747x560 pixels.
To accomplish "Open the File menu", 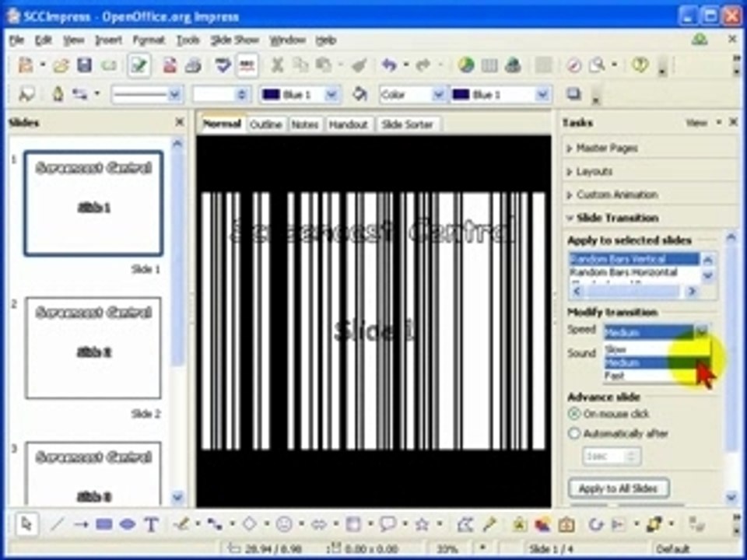I will (x=16, y=40).
